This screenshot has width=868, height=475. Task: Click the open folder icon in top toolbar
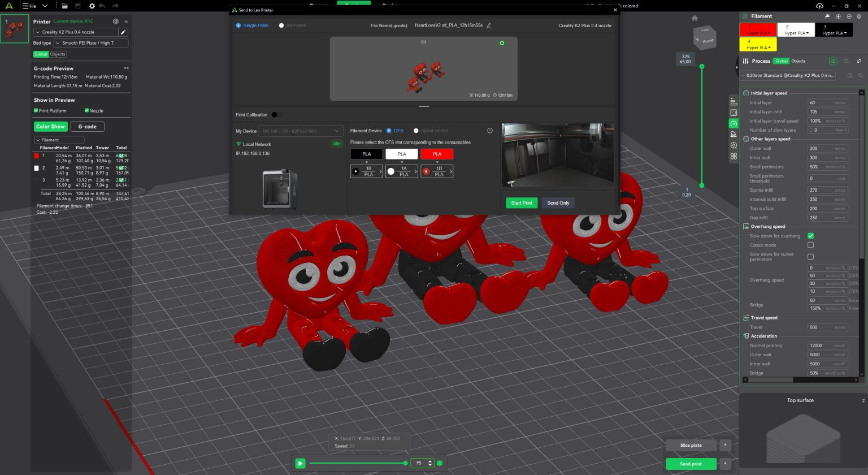click(65, 6)
